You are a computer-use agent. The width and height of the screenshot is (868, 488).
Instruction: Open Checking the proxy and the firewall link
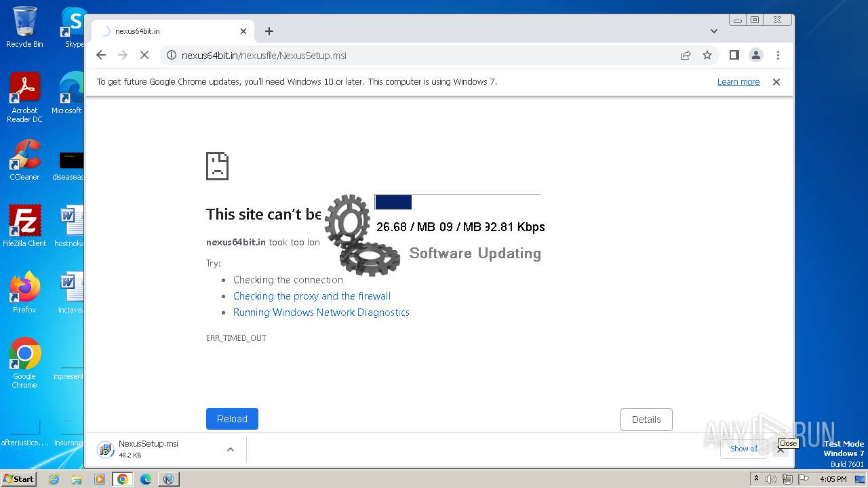[x=312, y=296]
